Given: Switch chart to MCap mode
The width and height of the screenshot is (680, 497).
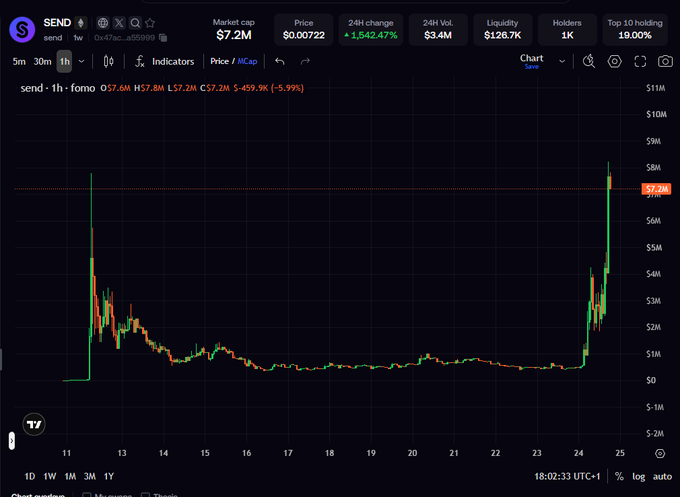Looking at the screenshot, I should click(247, 61).
